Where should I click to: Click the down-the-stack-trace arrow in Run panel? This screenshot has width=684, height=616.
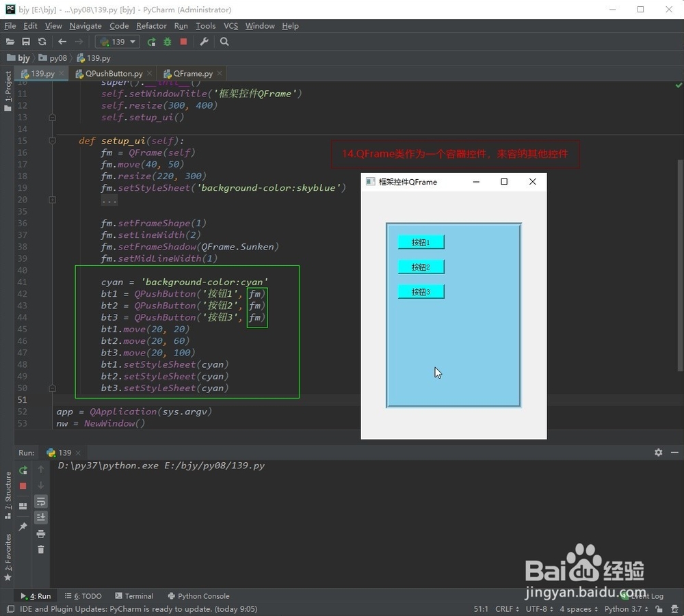(40, 485)
